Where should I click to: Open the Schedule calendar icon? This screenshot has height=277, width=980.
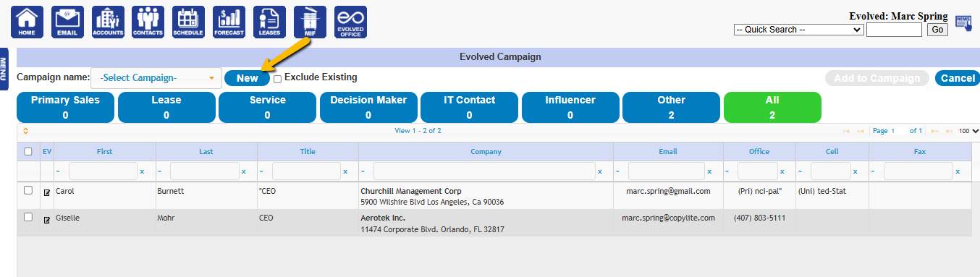click(188, 22)
